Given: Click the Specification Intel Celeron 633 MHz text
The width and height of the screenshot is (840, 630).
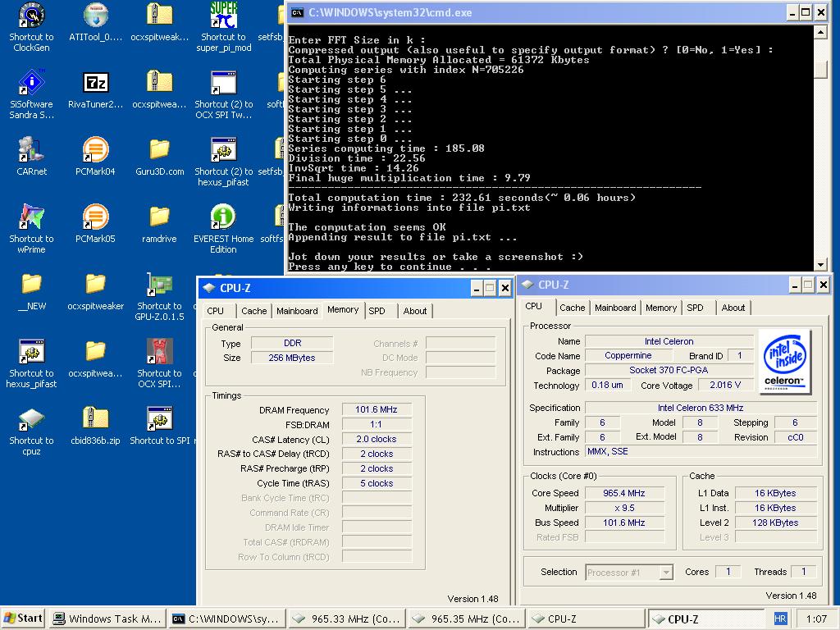Looking at the screenshot, I should (701, 409).
